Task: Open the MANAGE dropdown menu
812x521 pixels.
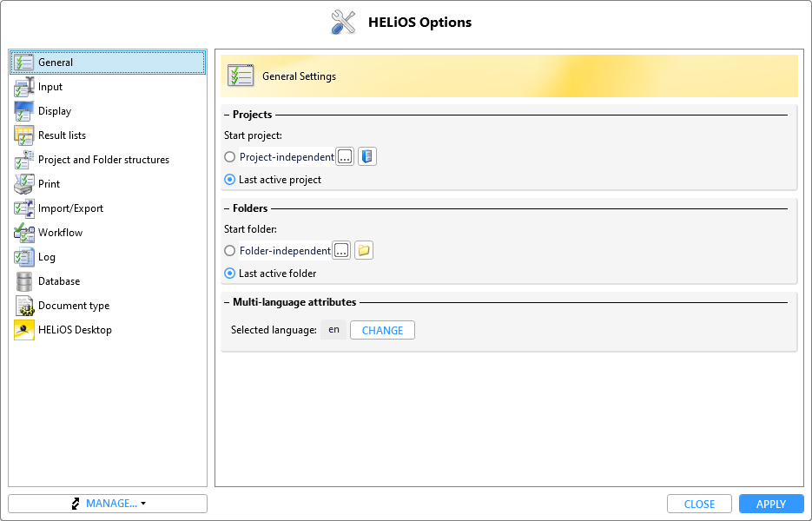Action: click(108, 504)
